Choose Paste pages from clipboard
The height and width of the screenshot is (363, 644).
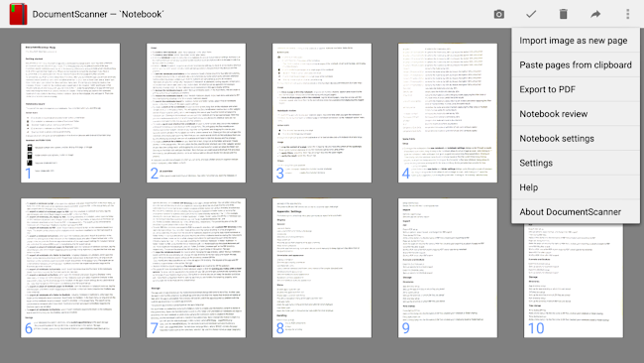576,64
